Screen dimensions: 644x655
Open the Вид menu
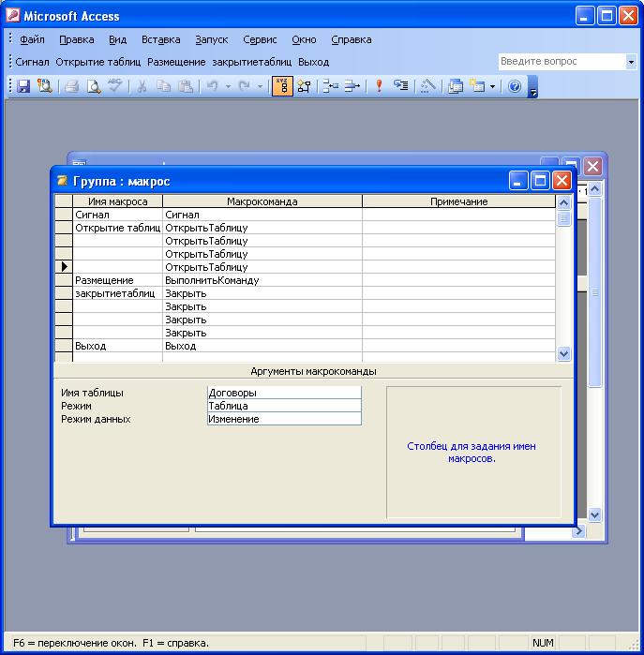(118, 39)
